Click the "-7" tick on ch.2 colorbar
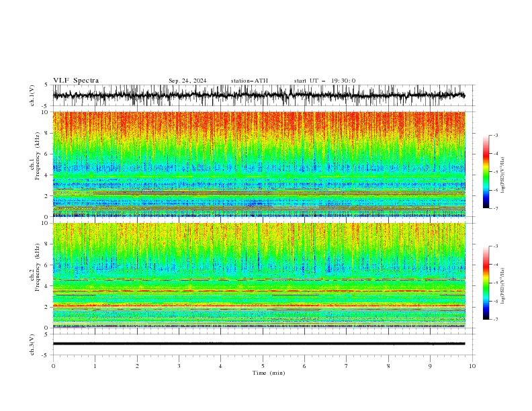532x411 pixels. point(496,319)
